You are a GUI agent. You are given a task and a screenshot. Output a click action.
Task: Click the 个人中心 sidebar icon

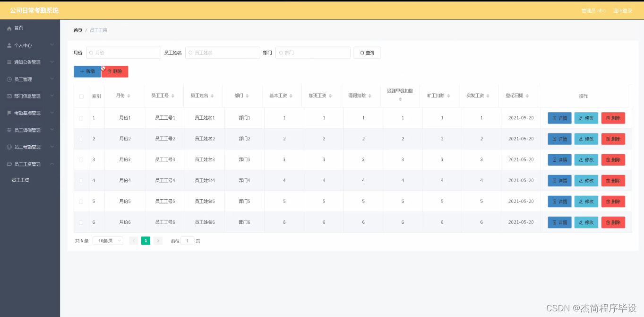[9, 45]
